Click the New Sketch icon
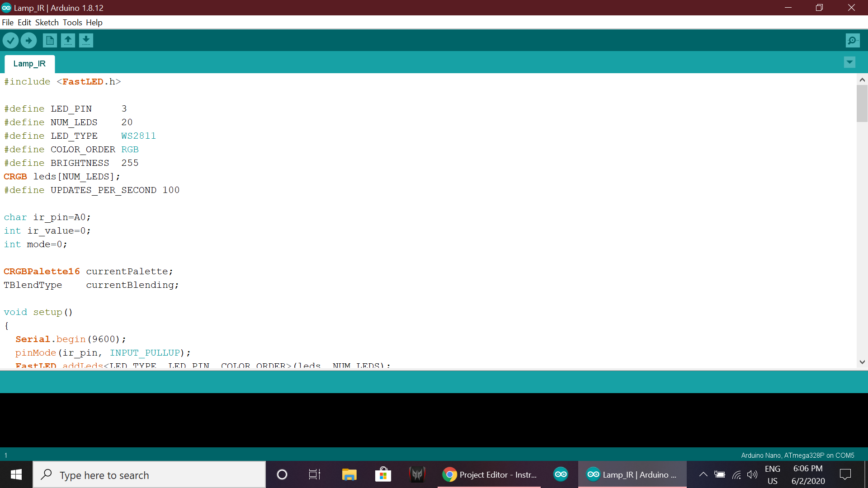 50,40
